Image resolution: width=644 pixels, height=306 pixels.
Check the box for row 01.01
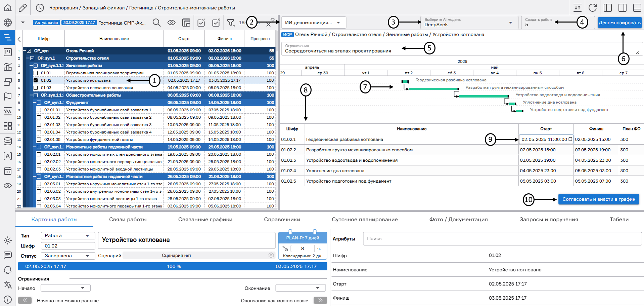[x=36, y=73]
